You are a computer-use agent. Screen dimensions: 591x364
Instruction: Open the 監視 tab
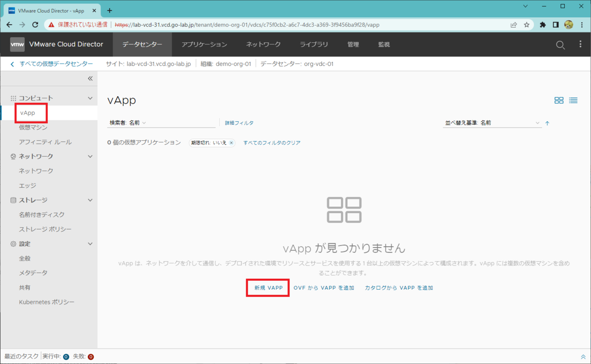[384, 44]
